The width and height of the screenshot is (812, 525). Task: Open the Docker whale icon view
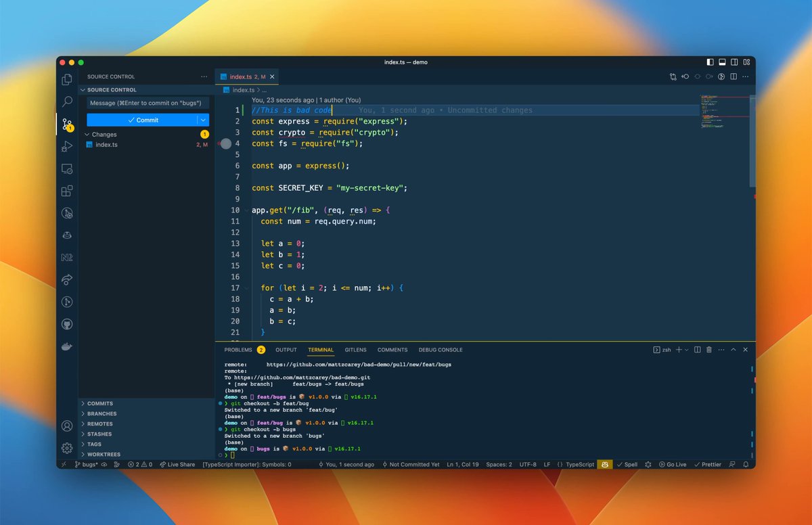(x=67, y=346)
